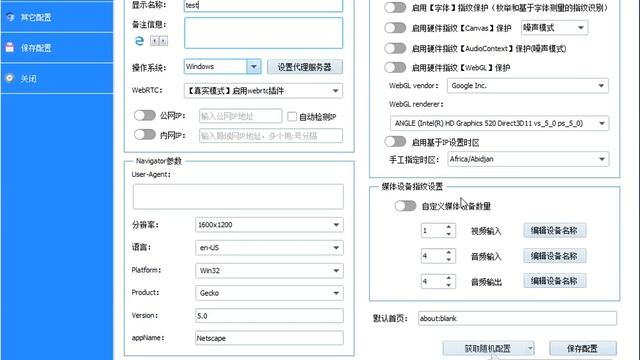
Task: Toggle 启用基于IP设置时区 switch
Action: (x=395, y=142)
